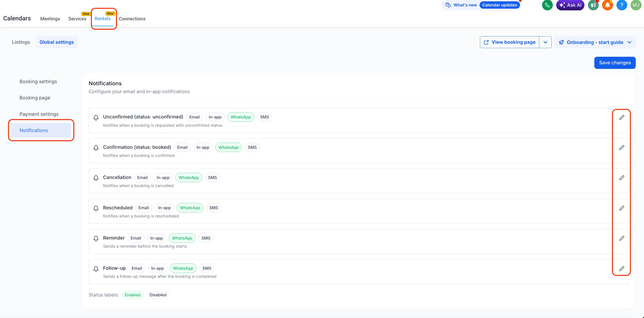Click the bell icon beside Reminder
The height and width of the screenshot is (318, 644).
tap(96, 239)
